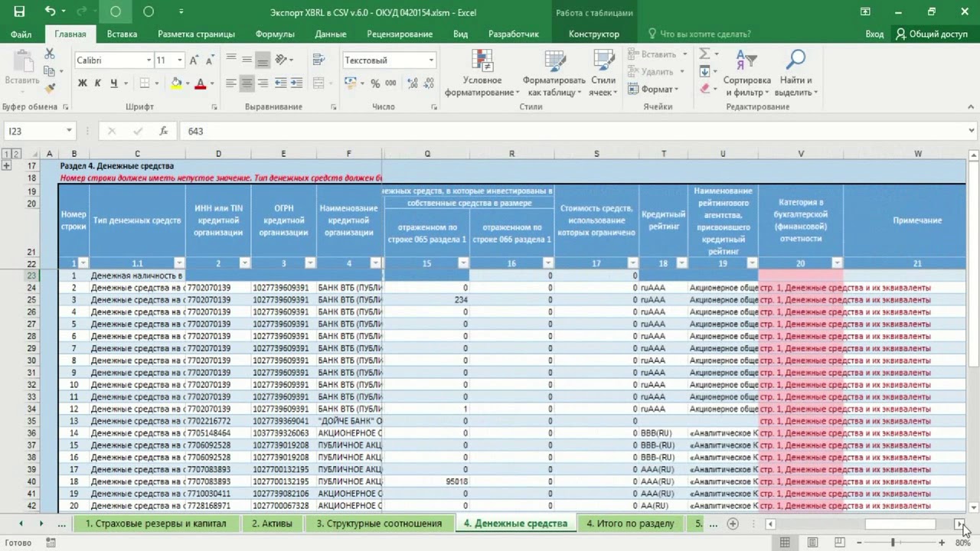Toggle bottom vertical alignment

tap(263, 60)
